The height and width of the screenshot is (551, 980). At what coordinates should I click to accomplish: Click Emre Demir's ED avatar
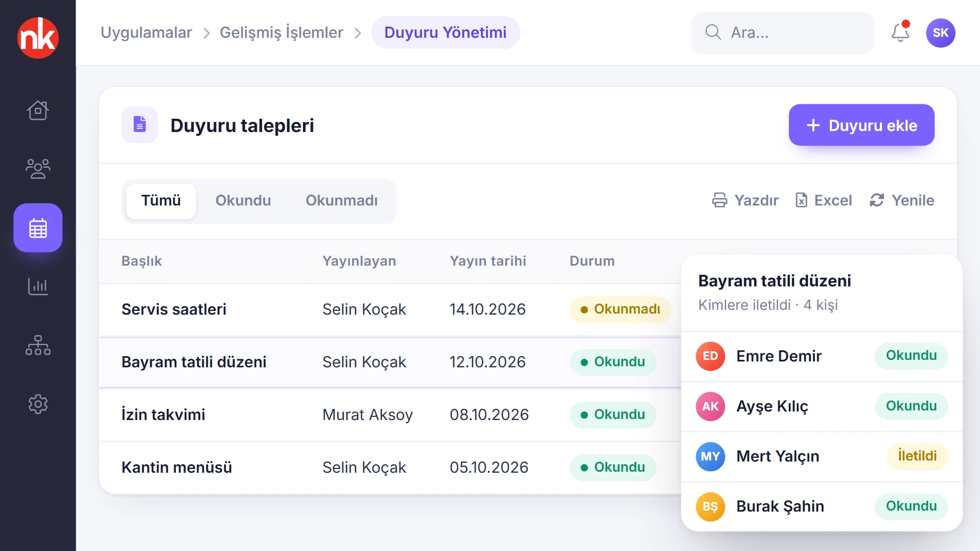click(x=710, y=356)
